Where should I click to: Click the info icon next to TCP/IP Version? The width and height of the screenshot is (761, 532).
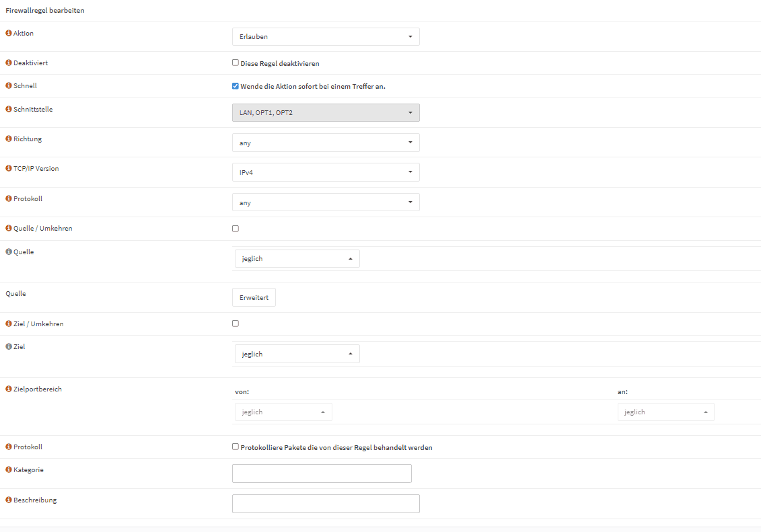[x=8, y=168]
